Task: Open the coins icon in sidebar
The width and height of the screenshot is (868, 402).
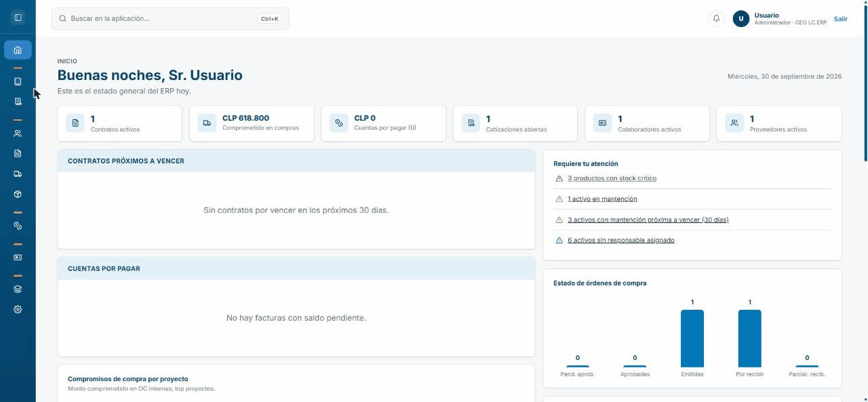Action: 18,226
